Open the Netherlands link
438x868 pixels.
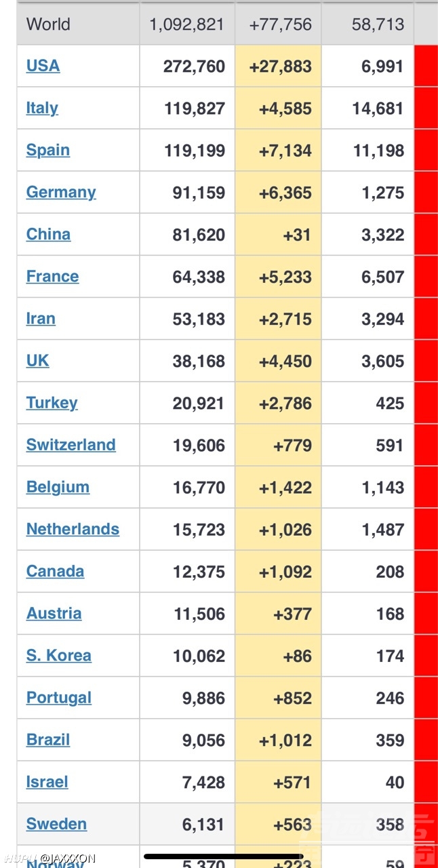[x=73, y=529]
